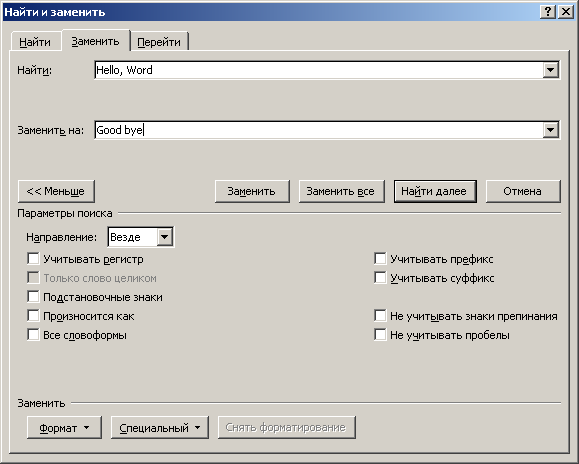
Task: Toggle the Только слово целиком checkbox
Action: [x=33, y=278]
